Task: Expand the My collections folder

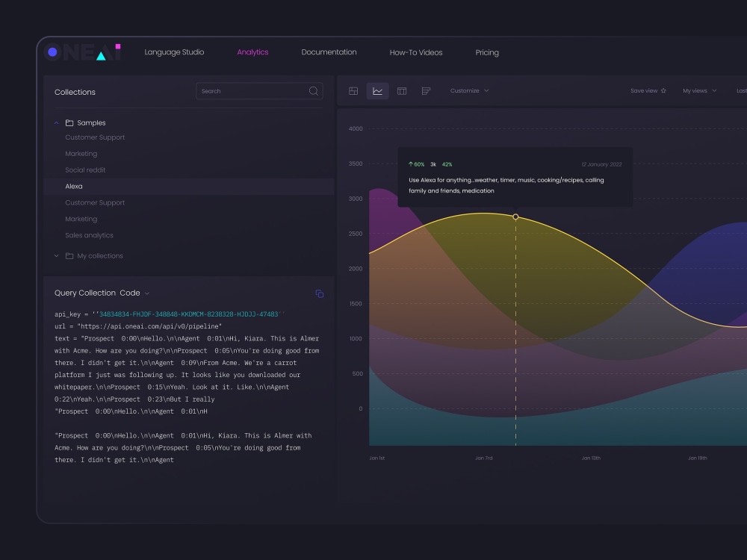Action: click(57, 255)
